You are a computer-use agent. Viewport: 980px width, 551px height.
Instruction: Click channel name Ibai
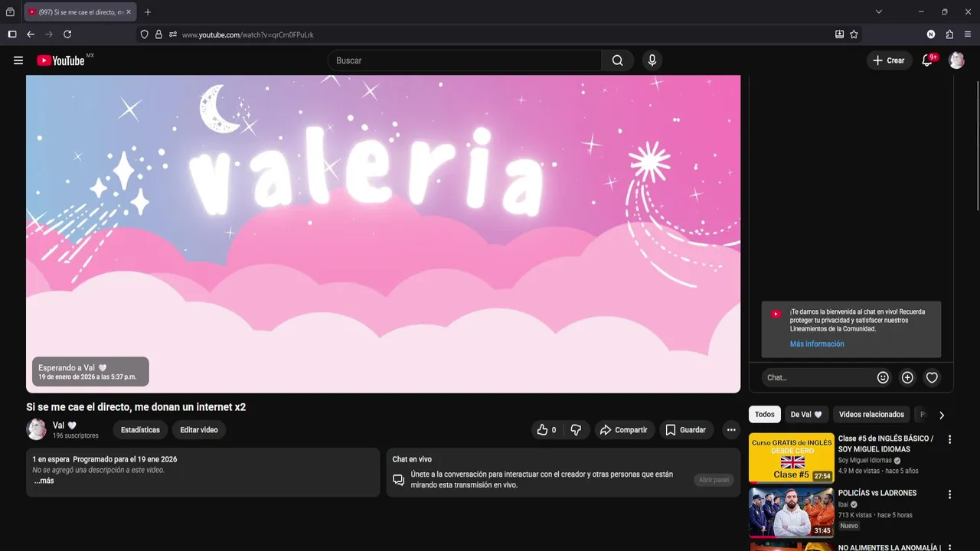(843, 505)
